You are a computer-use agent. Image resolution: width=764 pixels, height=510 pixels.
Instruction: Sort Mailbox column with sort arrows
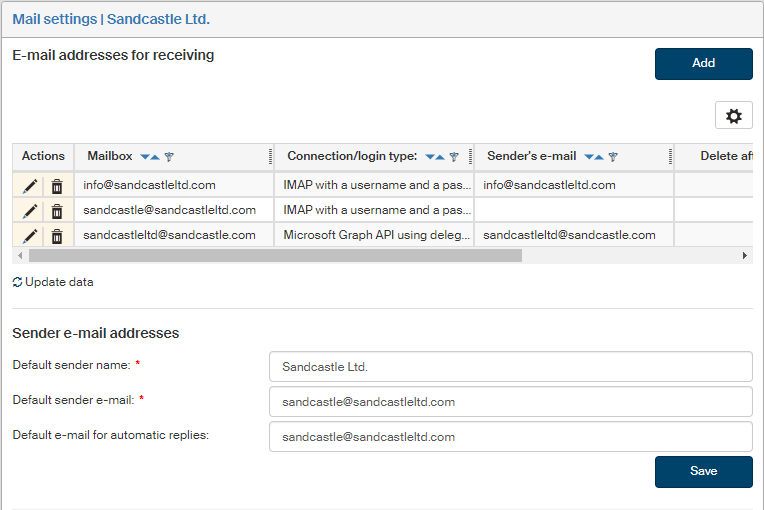coord(150,157)
